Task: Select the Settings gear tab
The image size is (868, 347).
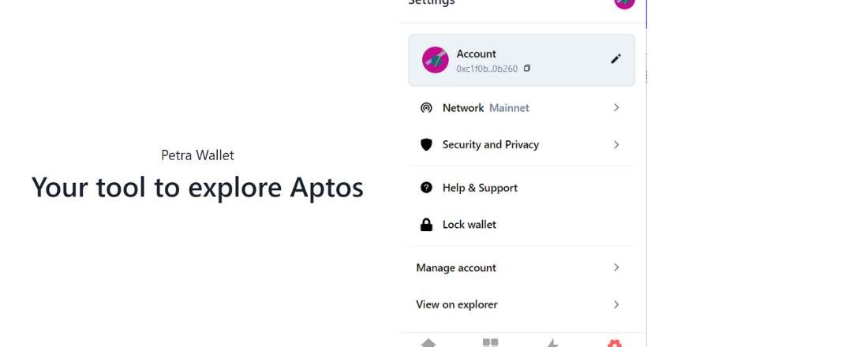Action: [614, 343]
